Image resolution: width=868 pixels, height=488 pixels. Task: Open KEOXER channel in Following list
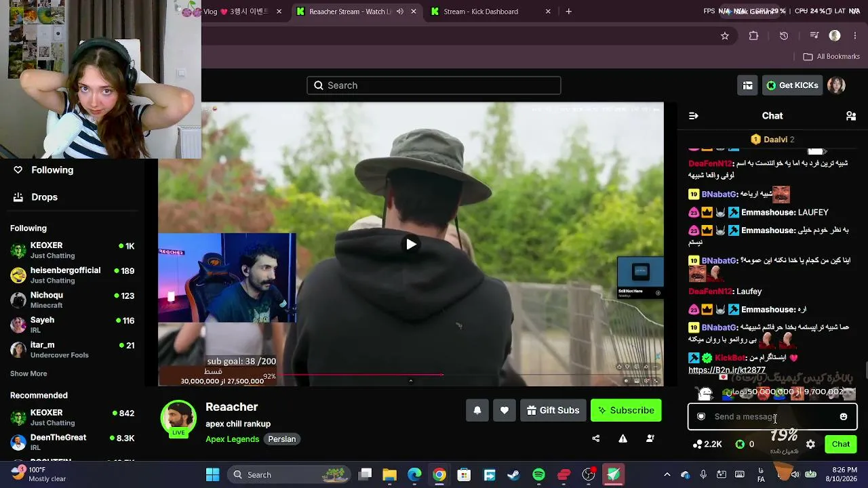click(73, 250)
